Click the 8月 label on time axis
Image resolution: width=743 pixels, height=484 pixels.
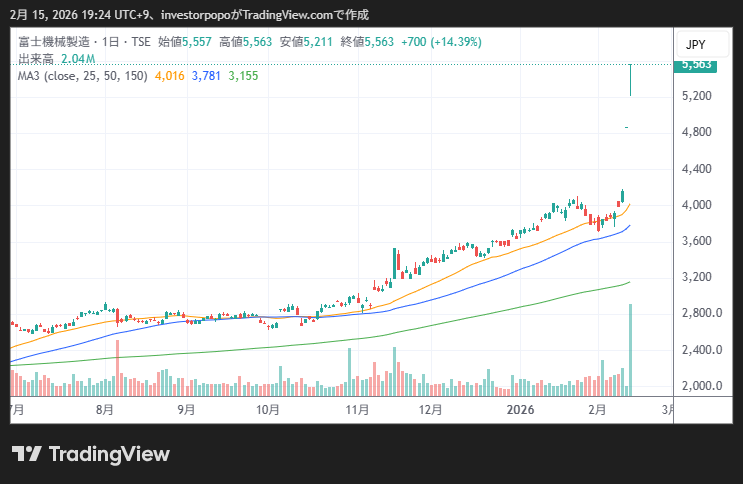105,409
